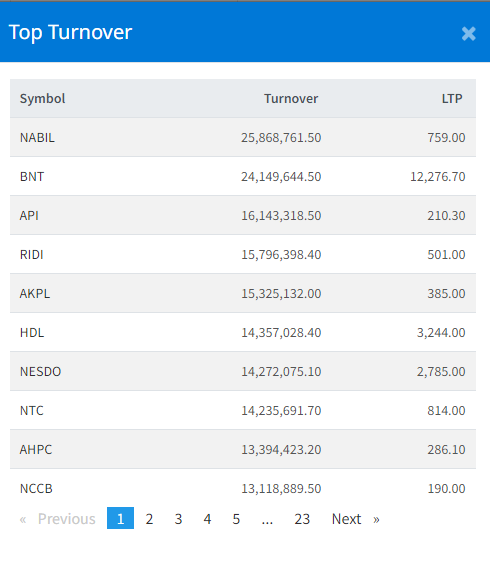Jump to page 5
490x561 pixels.
click(x=236, y=518)
